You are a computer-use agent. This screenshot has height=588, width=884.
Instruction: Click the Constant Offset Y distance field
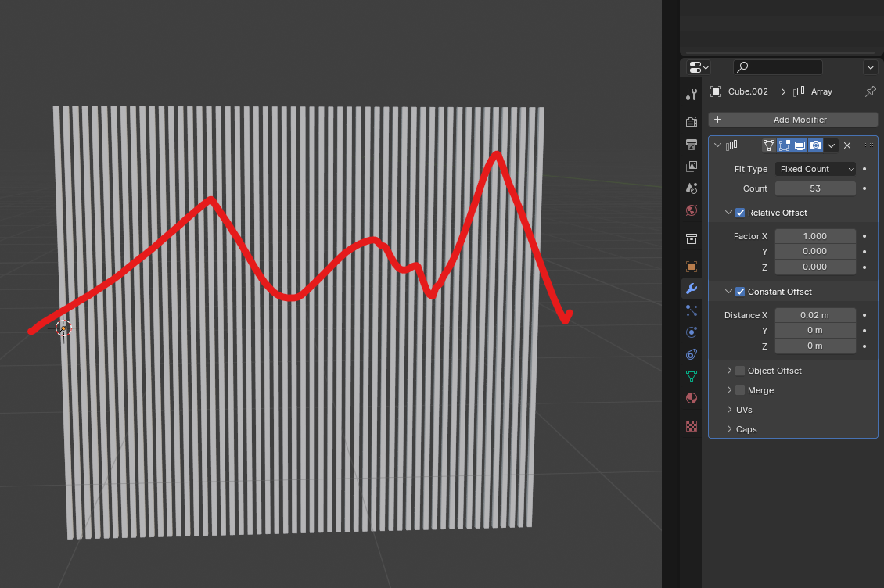815,331
